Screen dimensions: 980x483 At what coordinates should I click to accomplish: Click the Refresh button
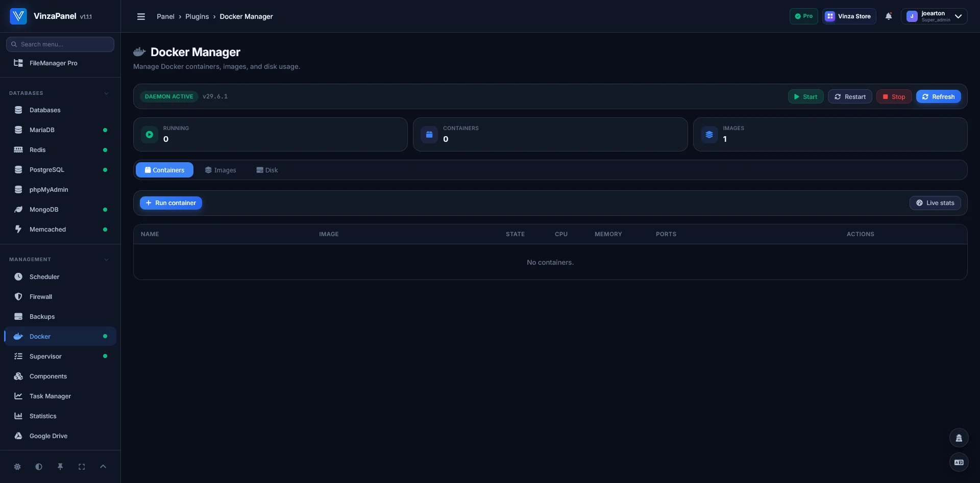point(938,97)
